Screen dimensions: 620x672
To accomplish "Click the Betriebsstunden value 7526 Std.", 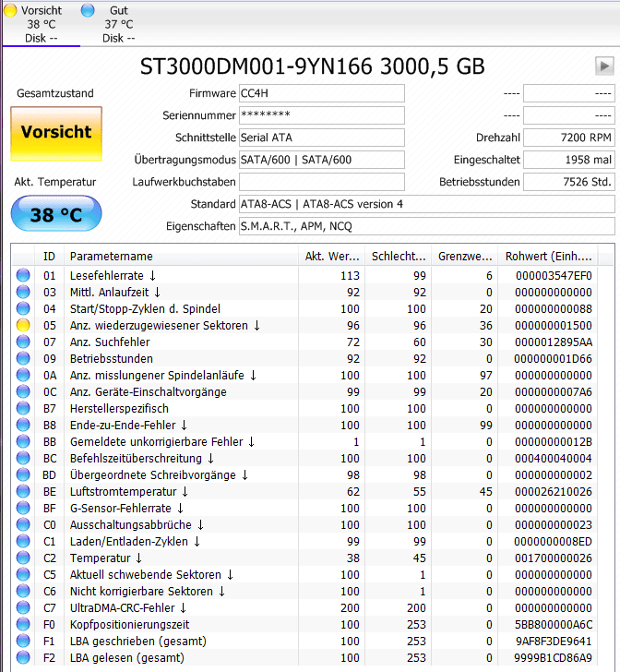I will pyautogui.click(x=569, y=182).
